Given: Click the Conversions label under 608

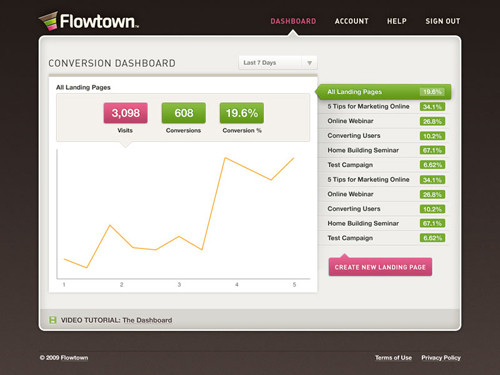Looking at the screenshot, I should (x=183, y=130).
